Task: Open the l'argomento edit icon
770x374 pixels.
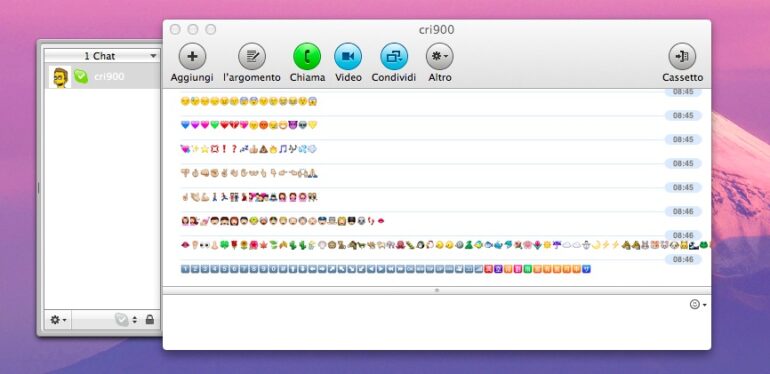Action: tap(252, 56)
